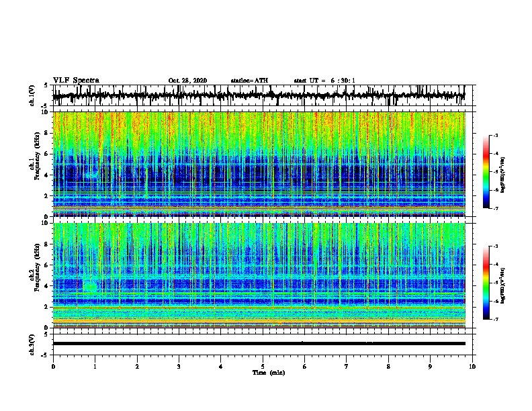Click the ch.2 frequency tick label "4"
This screenshot has width=532, height=411.
pyautogui.click(x=48, y=286)
